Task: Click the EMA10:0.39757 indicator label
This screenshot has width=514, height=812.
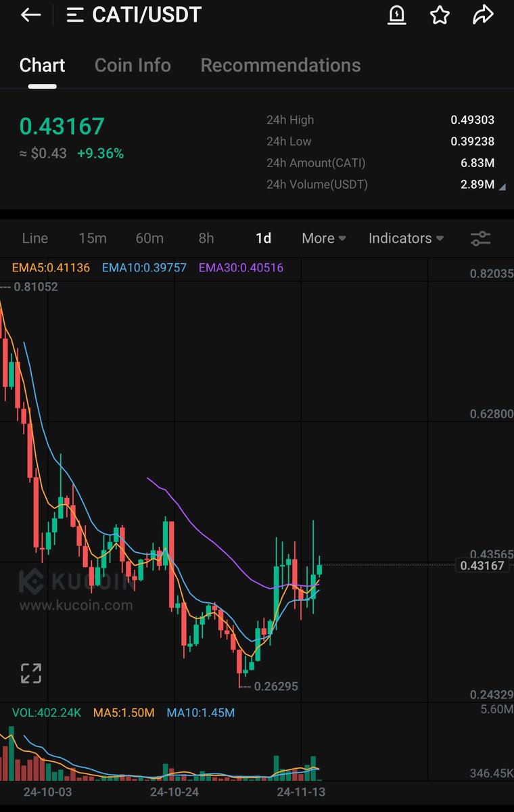Action: [x=145, y=268]
